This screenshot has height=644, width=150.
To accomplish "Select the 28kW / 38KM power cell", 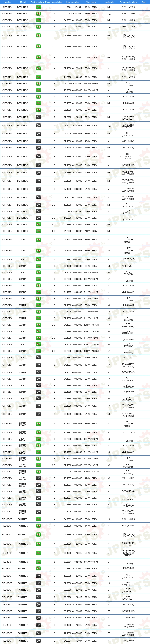I will [91, 224].
